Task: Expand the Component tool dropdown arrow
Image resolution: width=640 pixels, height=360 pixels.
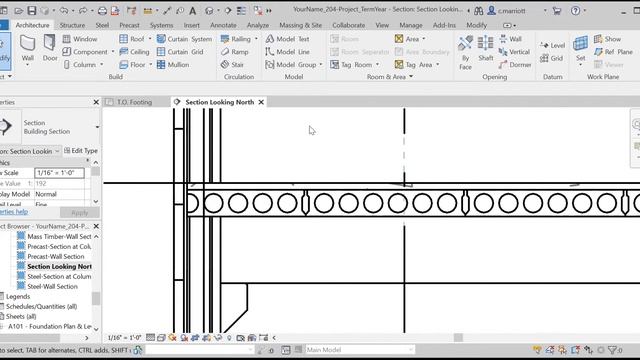Action: point(113,52)
